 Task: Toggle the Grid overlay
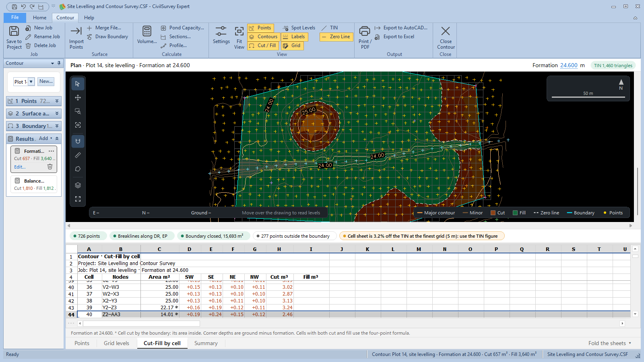[x=292, y=45]
